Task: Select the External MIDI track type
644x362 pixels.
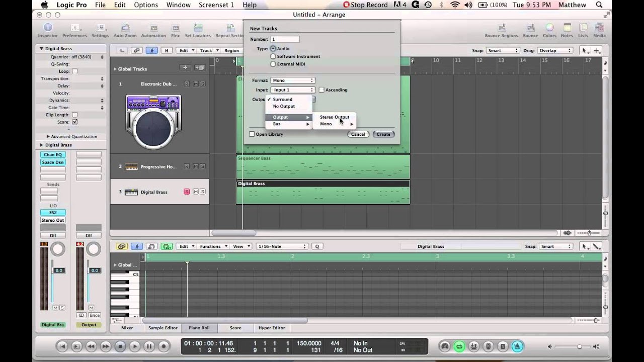Action: [273, 64]
